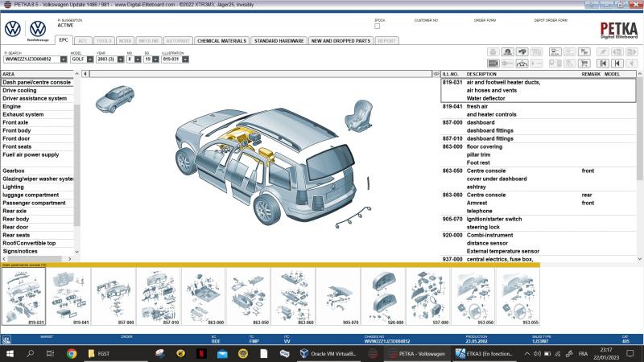Click the small Golf estate car thumbnail
The image size is (644, 362).
click(x=115, y=99)
